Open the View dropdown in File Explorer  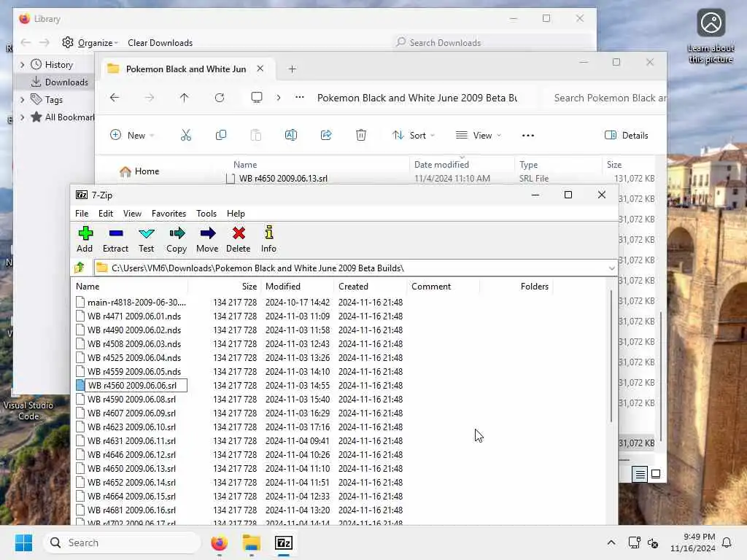click(479, 135)
